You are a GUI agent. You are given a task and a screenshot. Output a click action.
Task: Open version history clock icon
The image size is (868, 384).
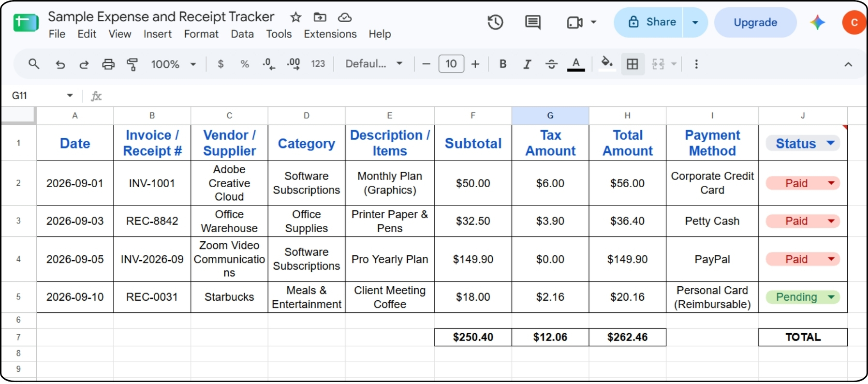(x=496, y=22)
